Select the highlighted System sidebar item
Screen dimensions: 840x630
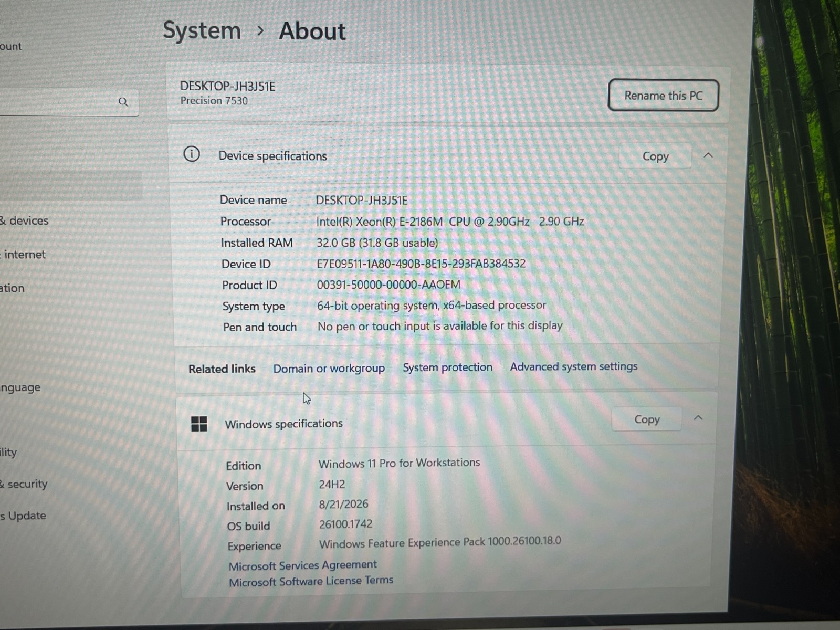(x=71, y=185)
